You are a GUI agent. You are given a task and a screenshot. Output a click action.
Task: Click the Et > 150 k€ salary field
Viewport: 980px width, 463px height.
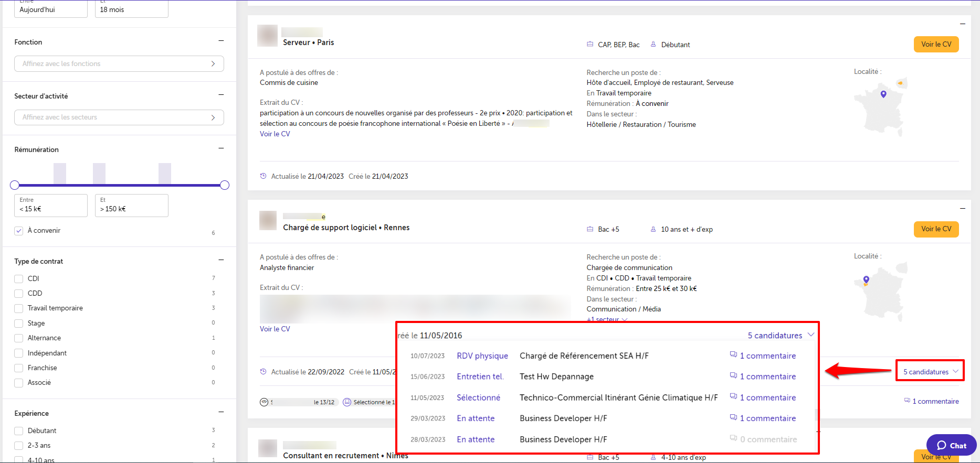click(x=132, y=206)
